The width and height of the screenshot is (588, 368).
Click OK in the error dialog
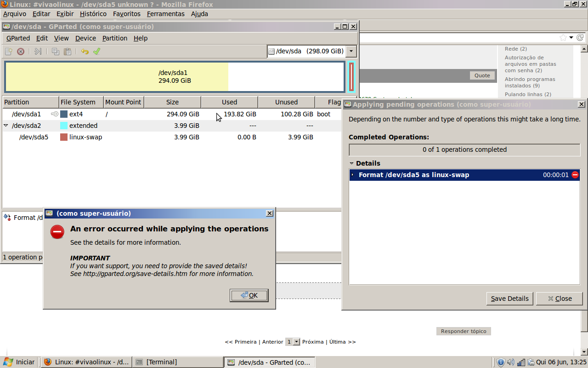pos(249,295)
